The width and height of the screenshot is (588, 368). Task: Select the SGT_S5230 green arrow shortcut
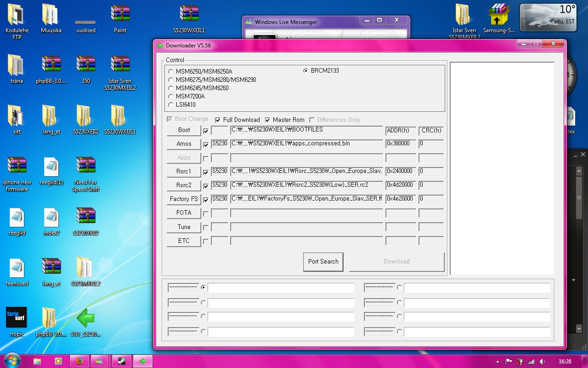[85, 322]
